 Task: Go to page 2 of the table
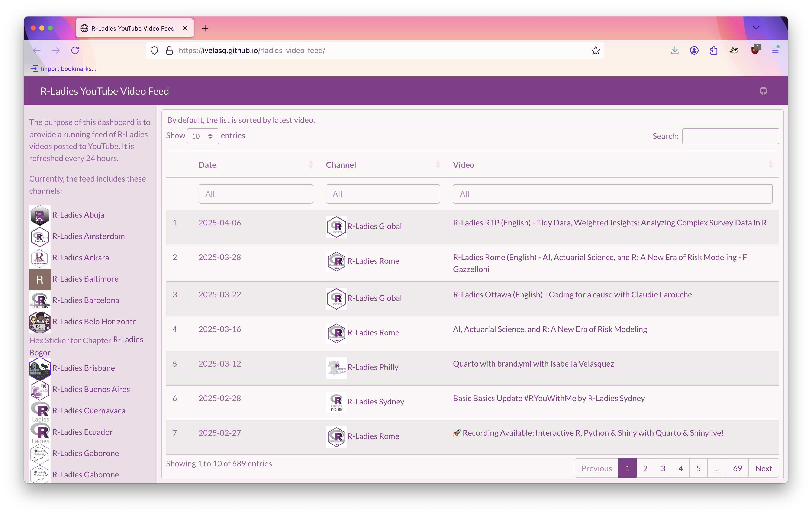tap(645, 468)
